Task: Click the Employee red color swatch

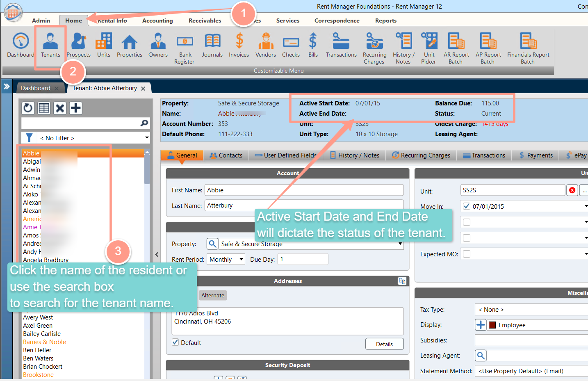Action: coord(492,325)
